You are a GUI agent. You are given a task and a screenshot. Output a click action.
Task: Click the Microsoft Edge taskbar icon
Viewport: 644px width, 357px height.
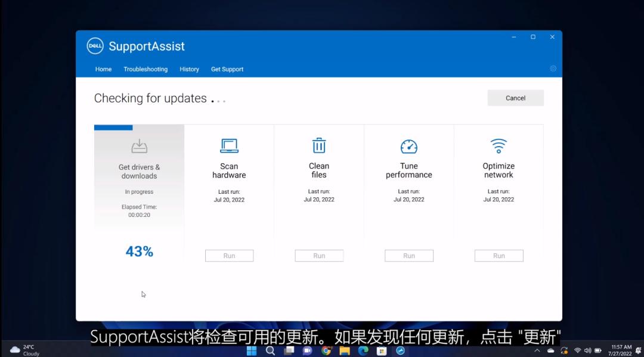pyautogui.click(x=363, y=351)
